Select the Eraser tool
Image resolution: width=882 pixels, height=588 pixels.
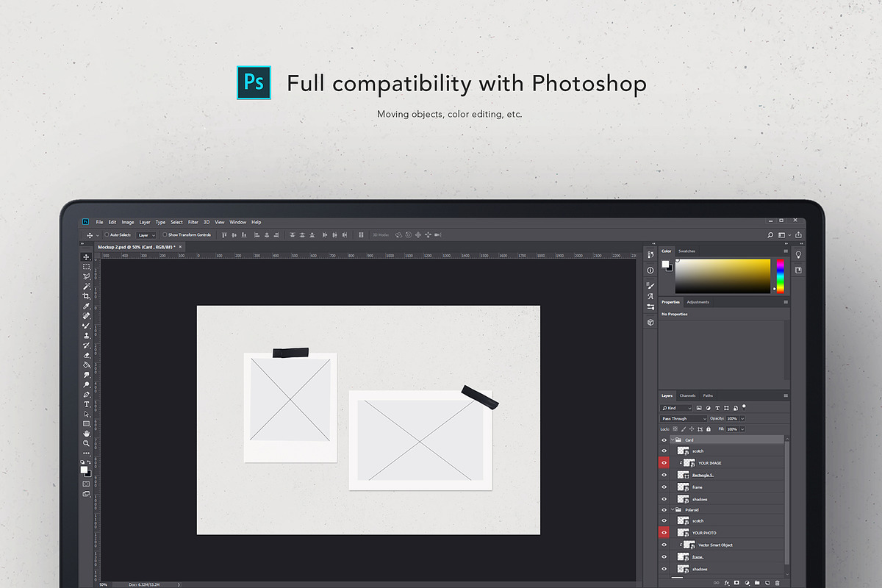86,355
